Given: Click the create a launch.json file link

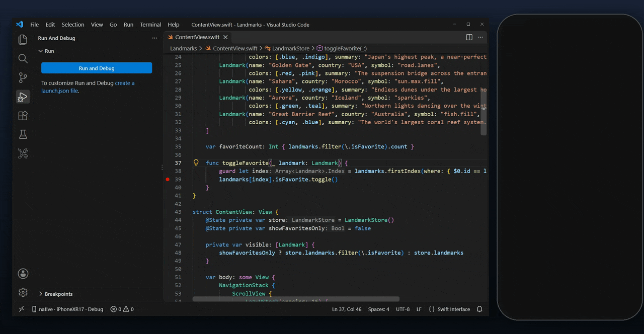Looking at the screenshot, I should pyautogui.click(x=88, y=87).
